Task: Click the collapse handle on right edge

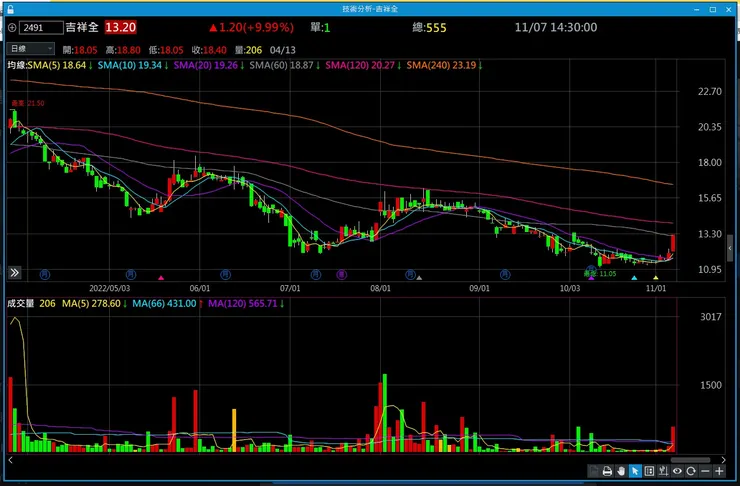Action: pyautogui.click(x=730, y=248)
